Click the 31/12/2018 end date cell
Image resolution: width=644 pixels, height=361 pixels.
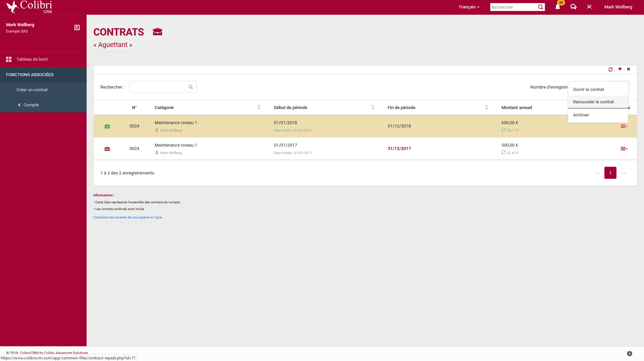[x=399, y=126]
